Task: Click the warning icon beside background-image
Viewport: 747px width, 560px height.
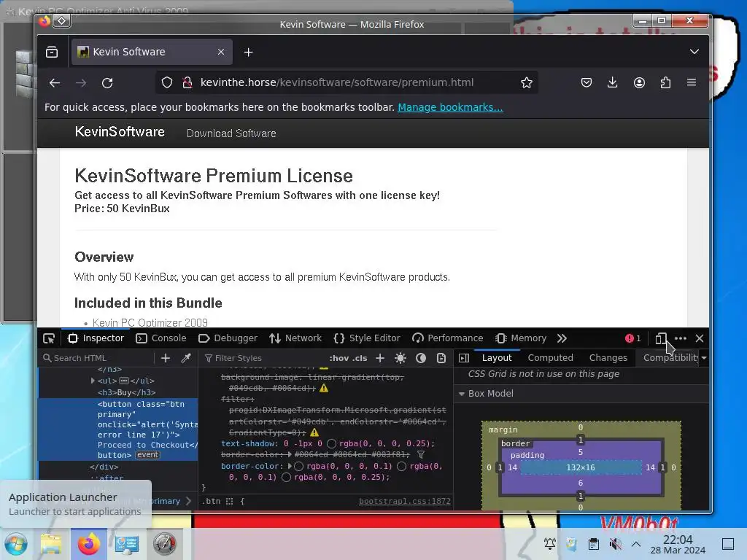Action: tap(324, 388)
